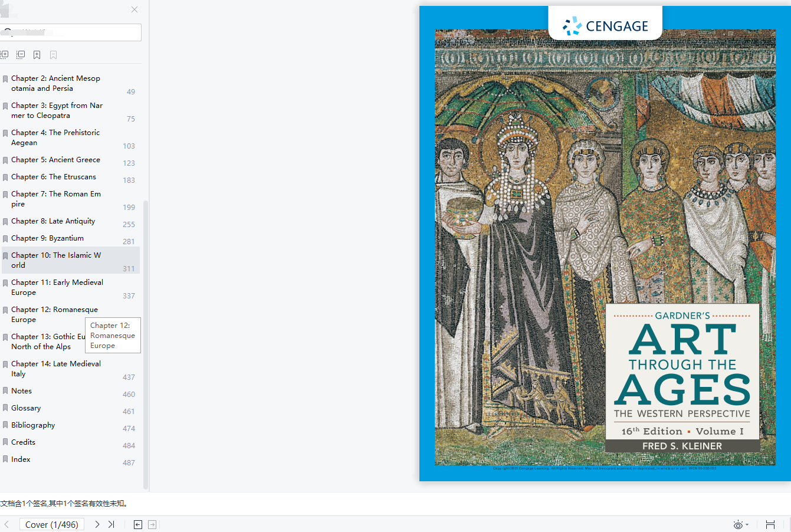This screenshot has height=532, width=791.
Task: Close the bookmarks side panel
Action: 134,9
